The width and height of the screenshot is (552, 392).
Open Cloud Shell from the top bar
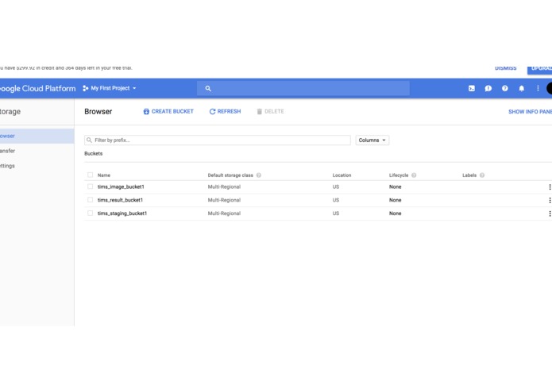tap(471, 89)
